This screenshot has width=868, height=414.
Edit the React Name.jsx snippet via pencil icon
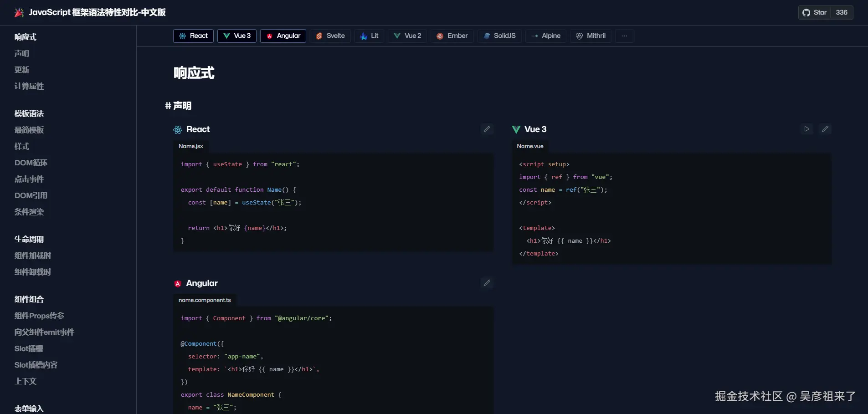(487, 129)
